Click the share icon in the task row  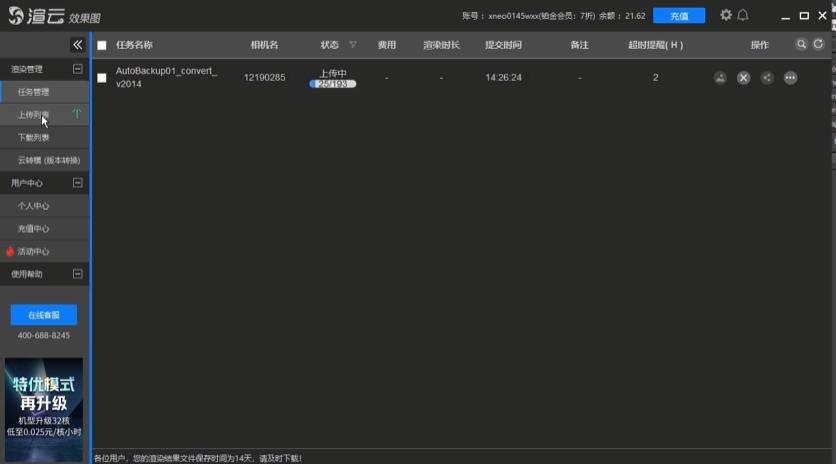pos(767,78)
